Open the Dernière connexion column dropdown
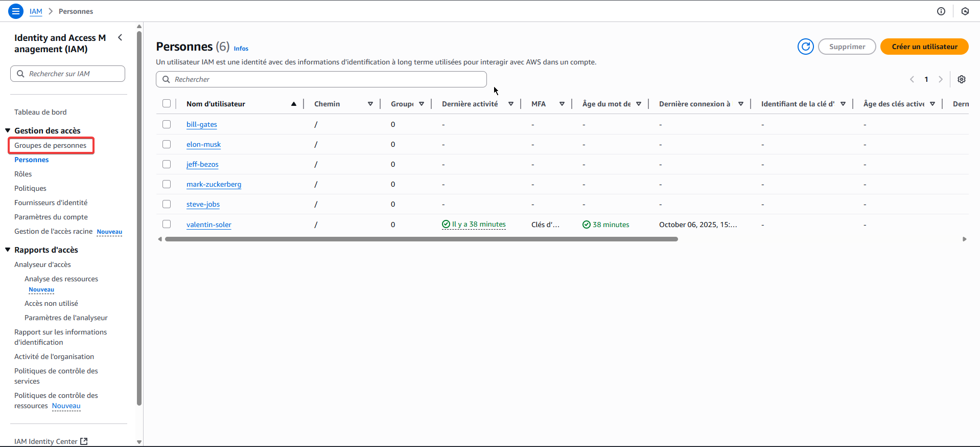 (x=741, y=104)
